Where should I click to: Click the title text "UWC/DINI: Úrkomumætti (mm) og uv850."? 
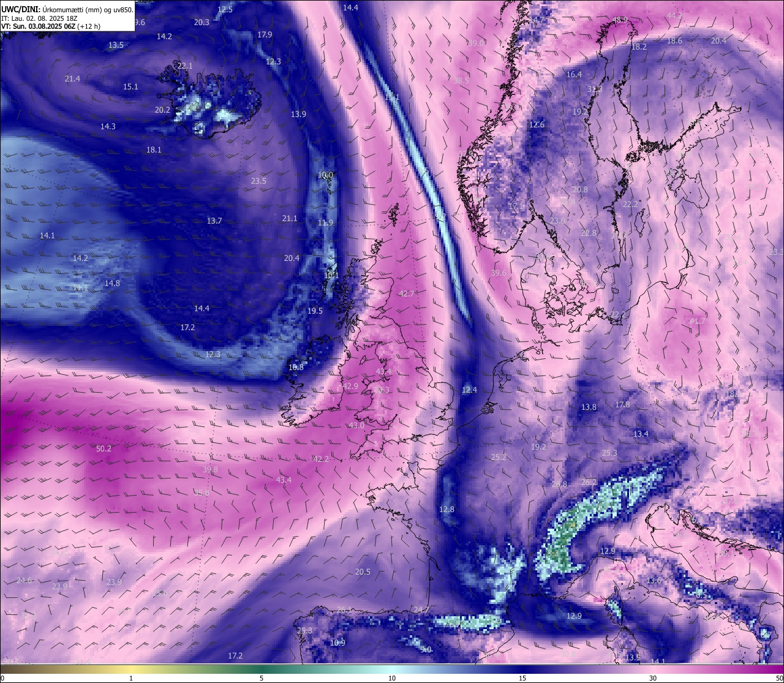coord(67,10)
